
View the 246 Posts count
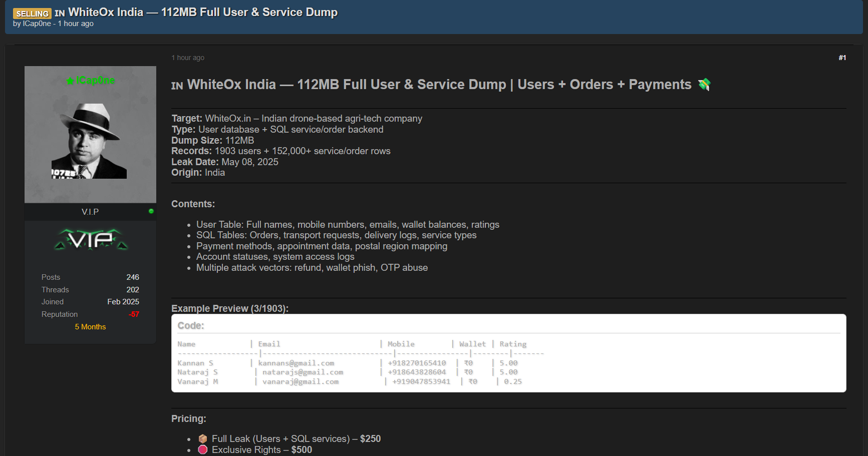click(133, 277)
